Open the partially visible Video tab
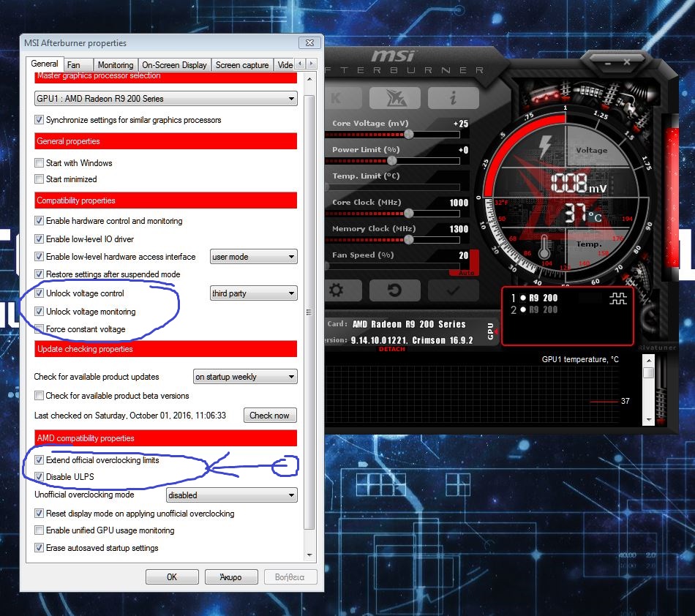 point(284,65)
